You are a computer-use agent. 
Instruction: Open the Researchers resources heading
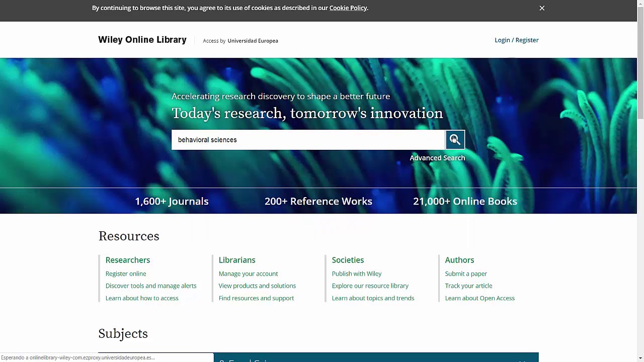(128, 260)
